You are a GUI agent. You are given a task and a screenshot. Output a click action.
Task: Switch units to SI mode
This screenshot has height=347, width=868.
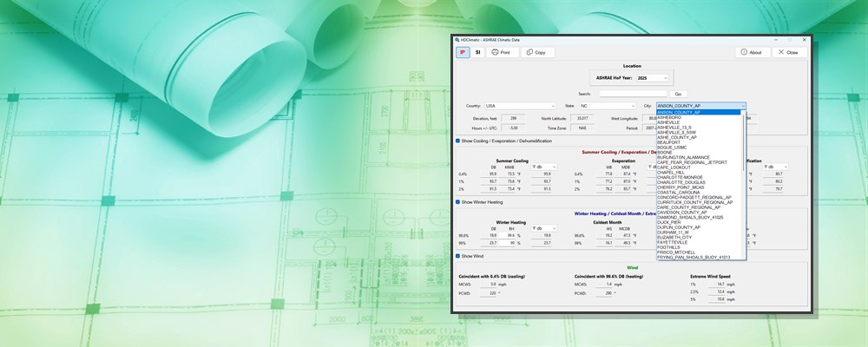click(x=477, y=52)
